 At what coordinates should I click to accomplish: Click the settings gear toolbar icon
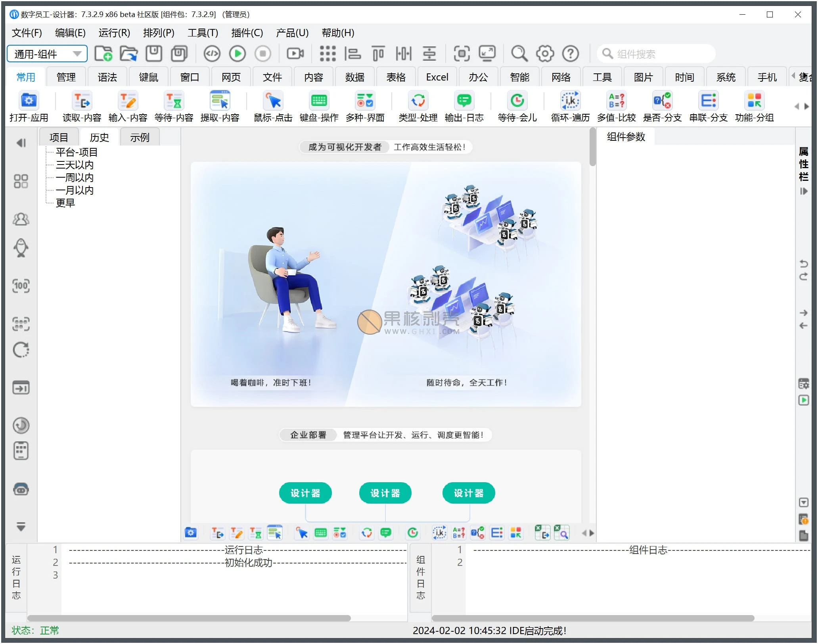point(545,54)
